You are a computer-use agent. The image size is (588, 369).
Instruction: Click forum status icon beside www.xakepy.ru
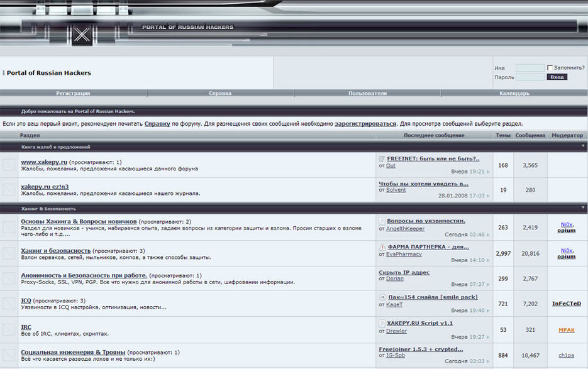click(x=9, y=165)
